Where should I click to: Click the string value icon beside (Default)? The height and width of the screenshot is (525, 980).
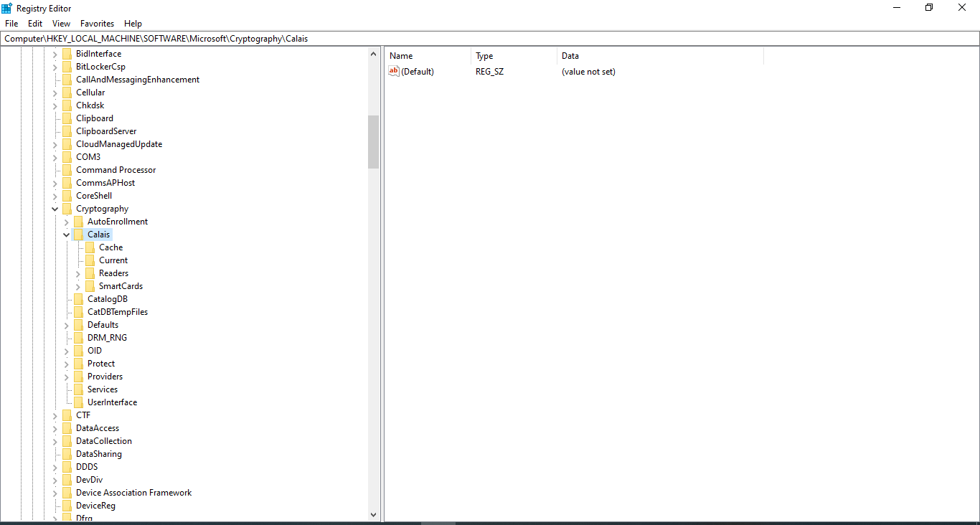click(393, 71)
